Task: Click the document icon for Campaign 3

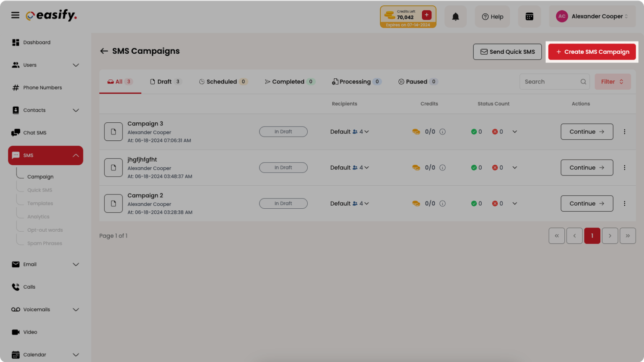Action: click(113, 132)
